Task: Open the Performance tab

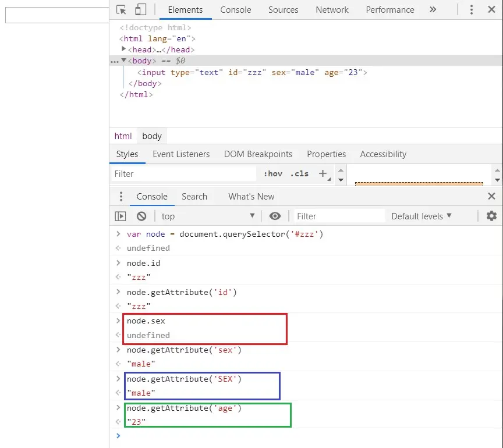Action: pyautogui.click(x=390, y=10)
